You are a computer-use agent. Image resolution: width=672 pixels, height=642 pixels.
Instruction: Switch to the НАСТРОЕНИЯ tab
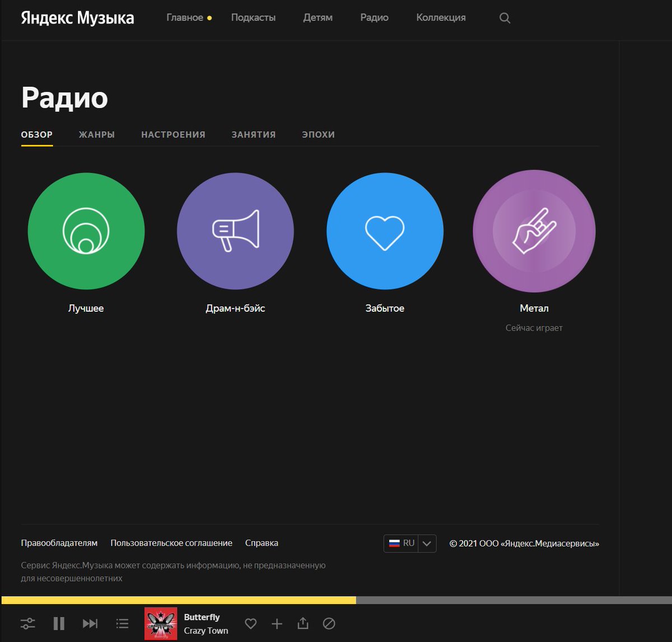[x=173, y=134]
